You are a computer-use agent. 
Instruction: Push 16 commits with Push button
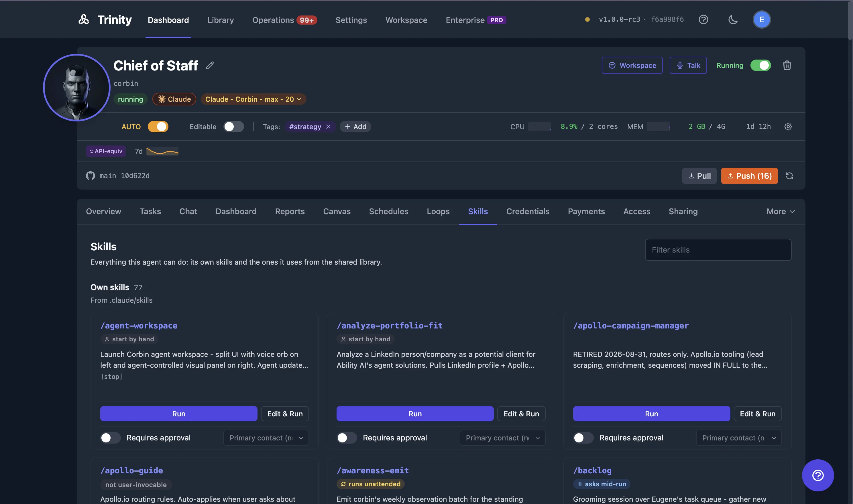[749, 176]
